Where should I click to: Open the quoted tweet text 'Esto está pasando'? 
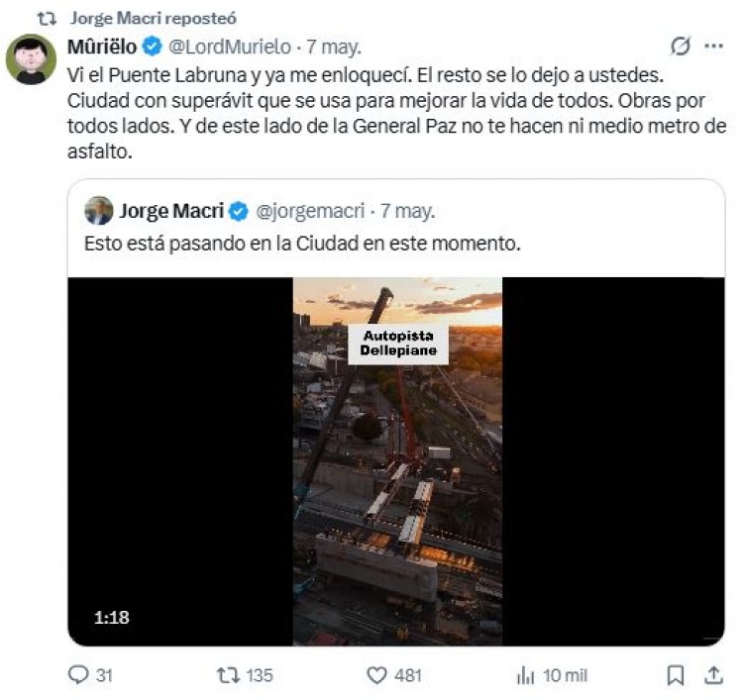302,244
